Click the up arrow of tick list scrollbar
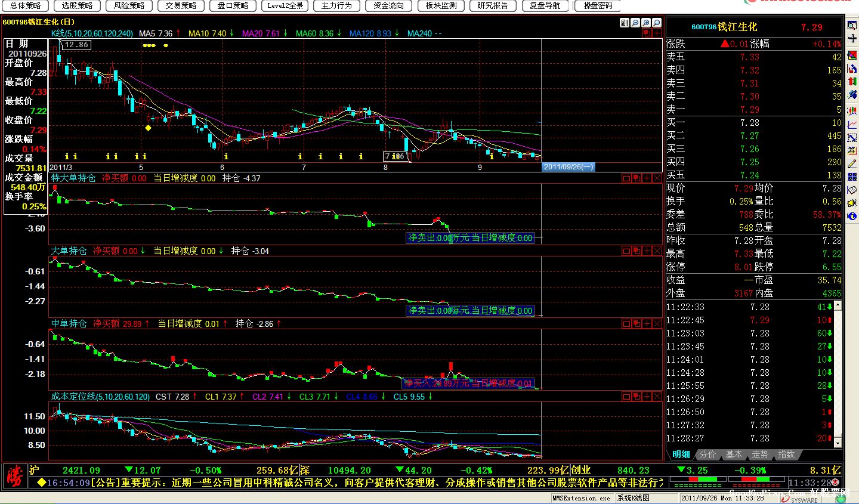This screenshot has width=859, height=504. [838, 305]
